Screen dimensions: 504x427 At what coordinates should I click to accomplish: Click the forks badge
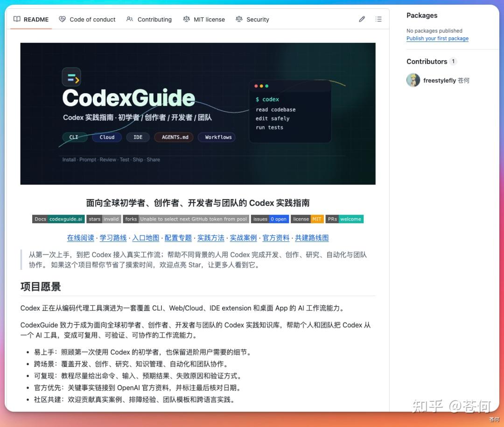[x=186, y=219]
